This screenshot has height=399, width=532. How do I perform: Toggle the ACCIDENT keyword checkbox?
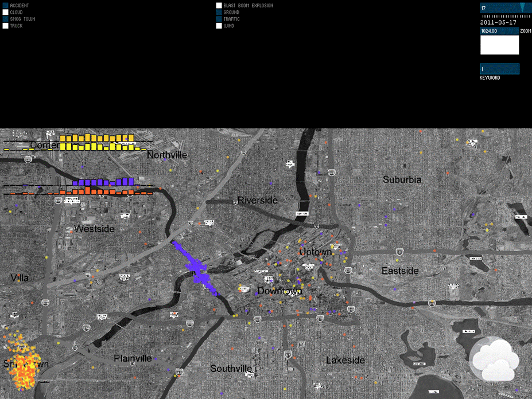pyautogui.click(x=6, y=6)
